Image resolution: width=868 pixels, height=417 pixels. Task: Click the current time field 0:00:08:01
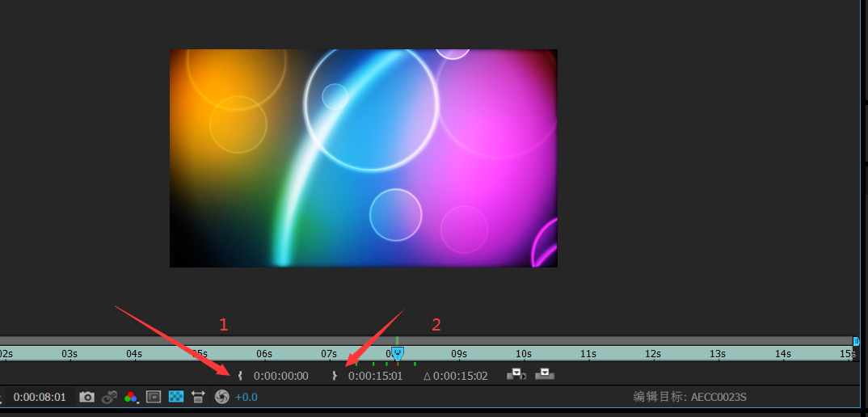coord(40,397)
